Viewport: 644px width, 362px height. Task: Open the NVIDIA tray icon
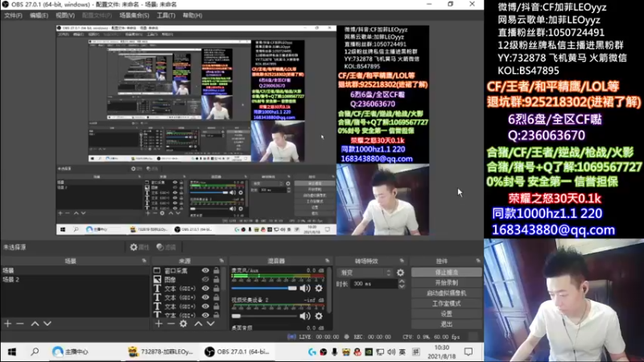369,352
